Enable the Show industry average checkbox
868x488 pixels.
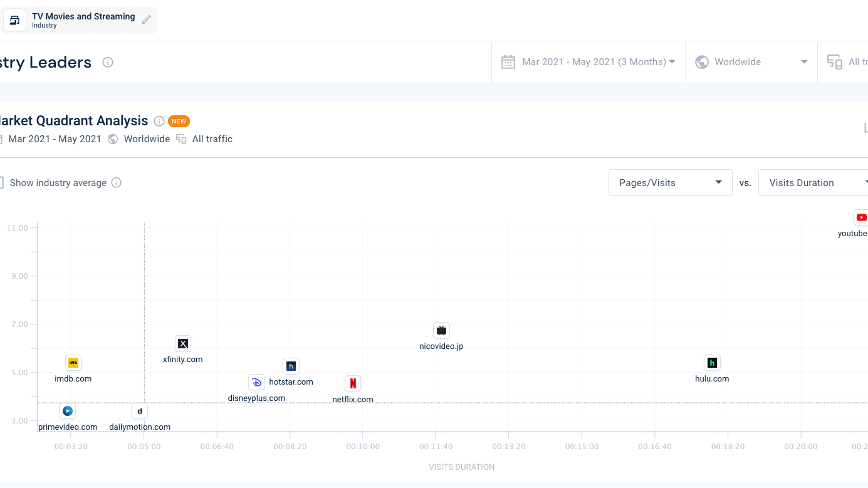coord(0,183)
